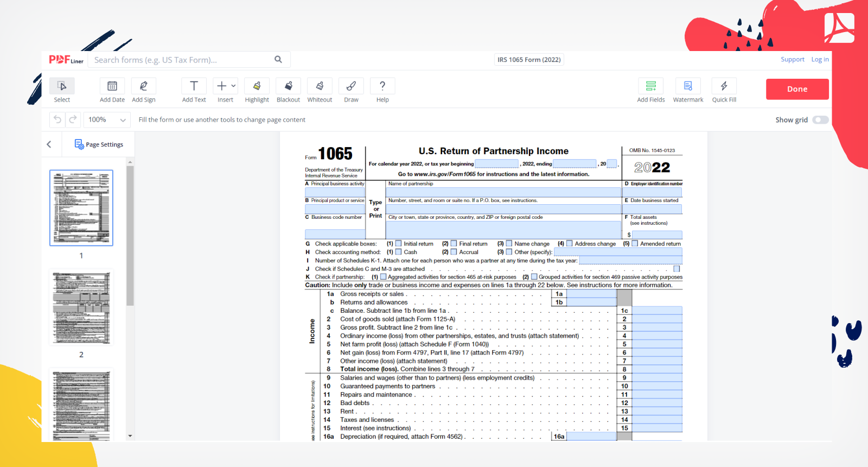Check Grouped activities section 469 box
This screenshot has height=467, width=868.
[534, 277]
